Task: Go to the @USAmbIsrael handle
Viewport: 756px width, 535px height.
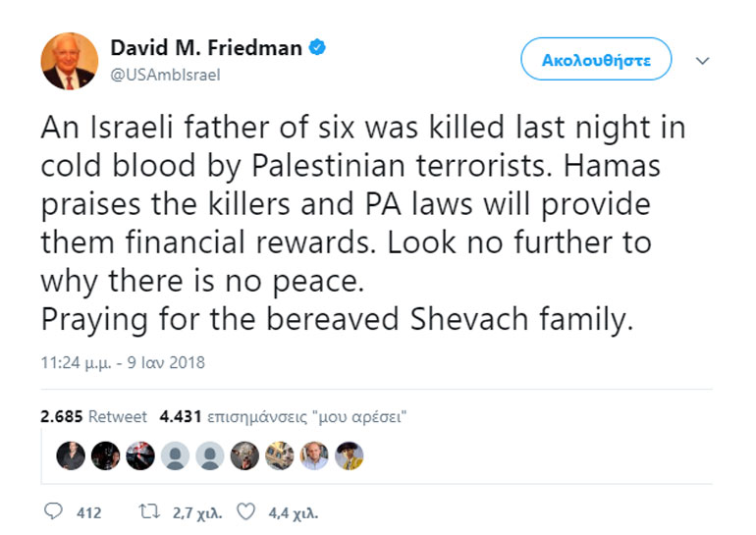Action: click(165, 74)
